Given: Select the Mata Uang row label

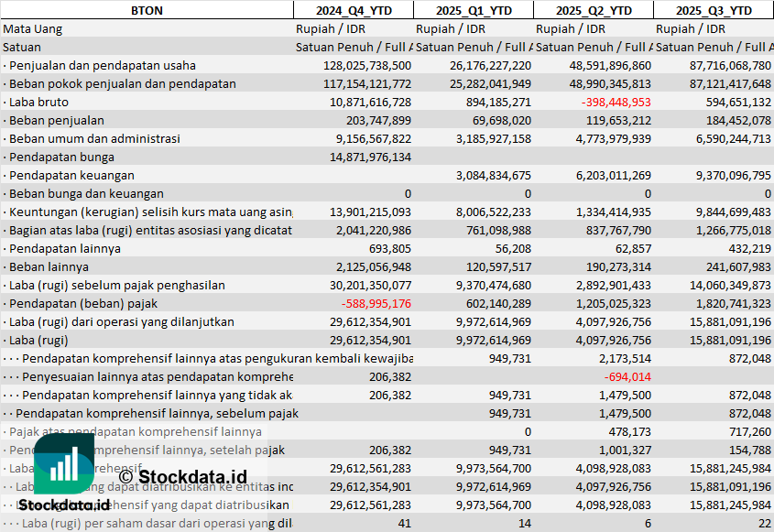Looking at the screenshot, I should (32, 28).
